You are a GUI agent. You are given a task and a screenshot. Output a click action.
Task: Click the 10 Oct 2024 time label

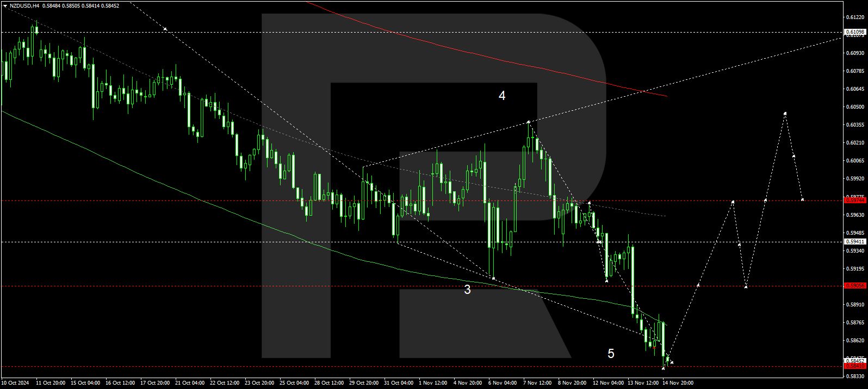click(x=15, y=383)
